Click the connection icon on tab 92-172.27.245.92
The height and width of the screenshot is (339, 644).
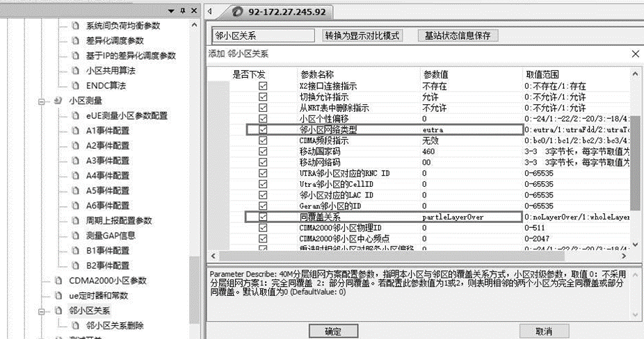237,12
